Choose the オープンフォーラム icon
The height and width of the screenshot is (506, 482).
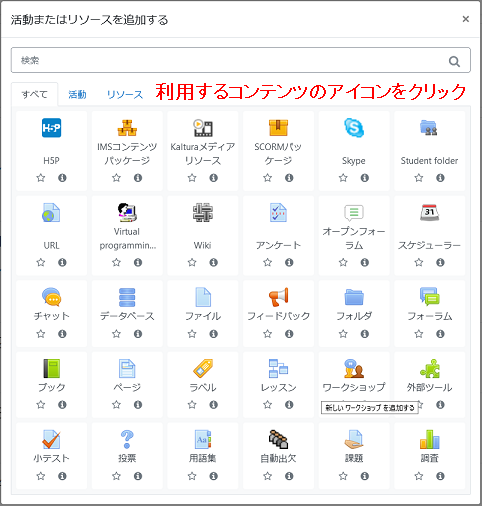(354, 212)
